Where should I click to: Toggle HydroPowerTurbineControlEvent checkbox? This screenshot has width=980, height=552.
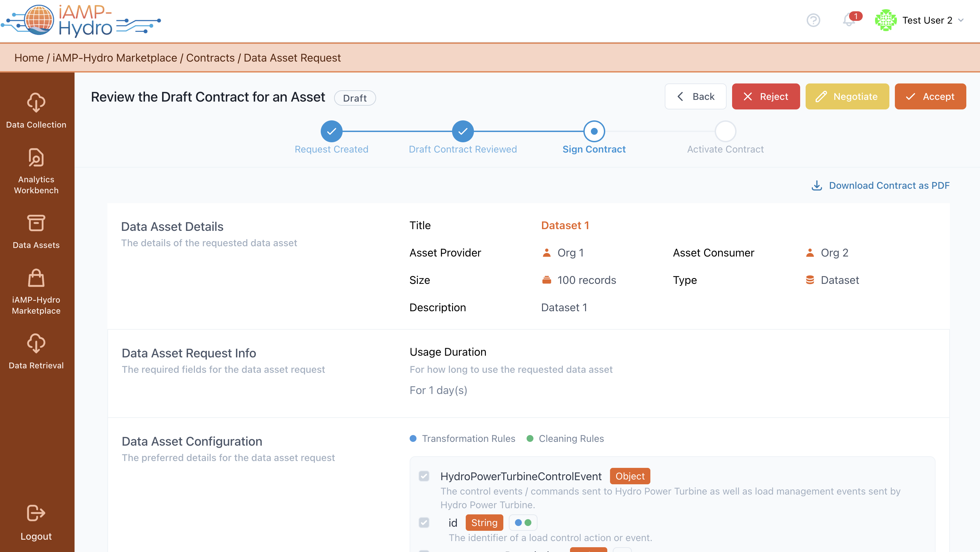[x=424, y=476]
